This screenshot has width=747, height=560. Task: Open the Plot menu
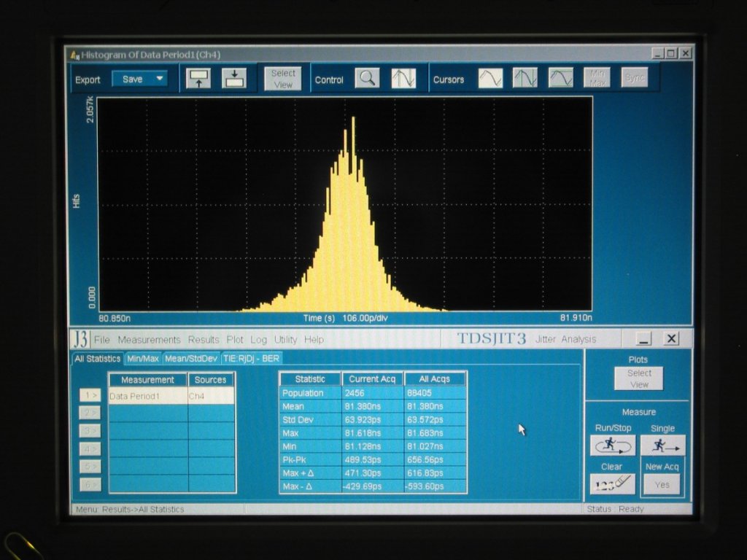click(x=235, y=340)
